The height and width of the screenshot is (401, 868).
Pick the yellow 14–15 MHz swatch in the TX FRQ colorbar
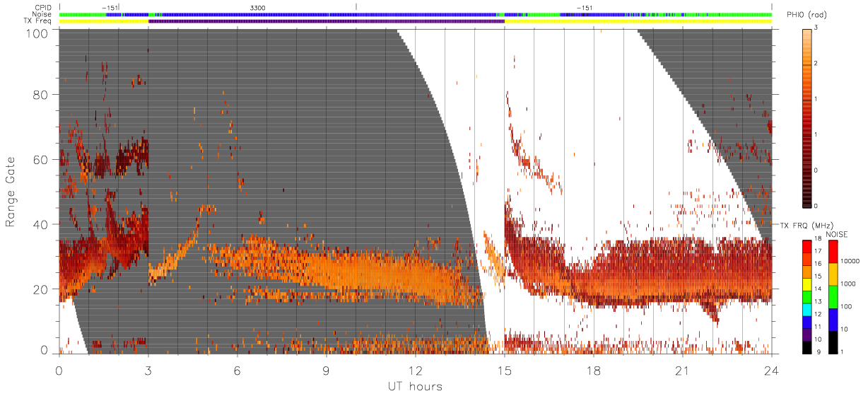pos(806,284)
